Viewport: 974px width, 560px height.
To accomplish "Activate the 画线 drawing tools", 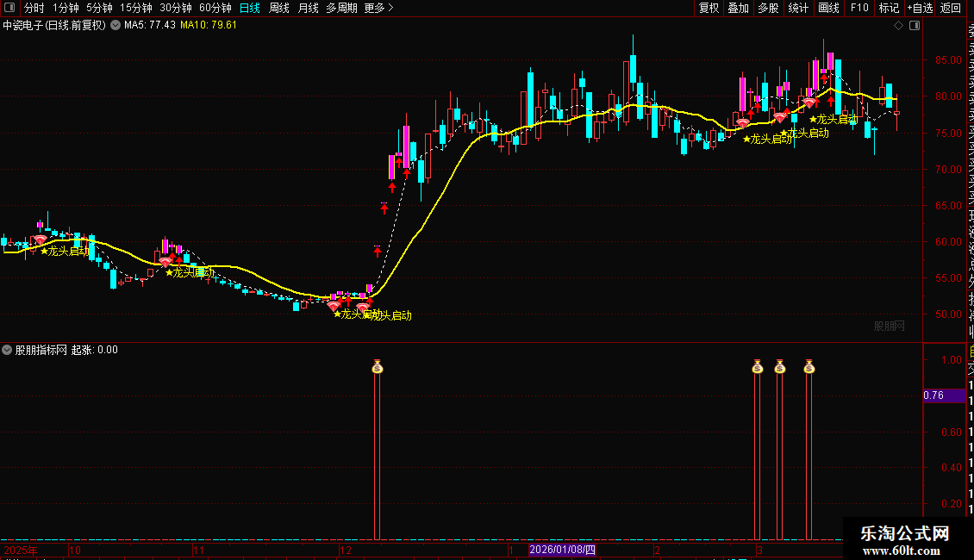I will point(828,8).
